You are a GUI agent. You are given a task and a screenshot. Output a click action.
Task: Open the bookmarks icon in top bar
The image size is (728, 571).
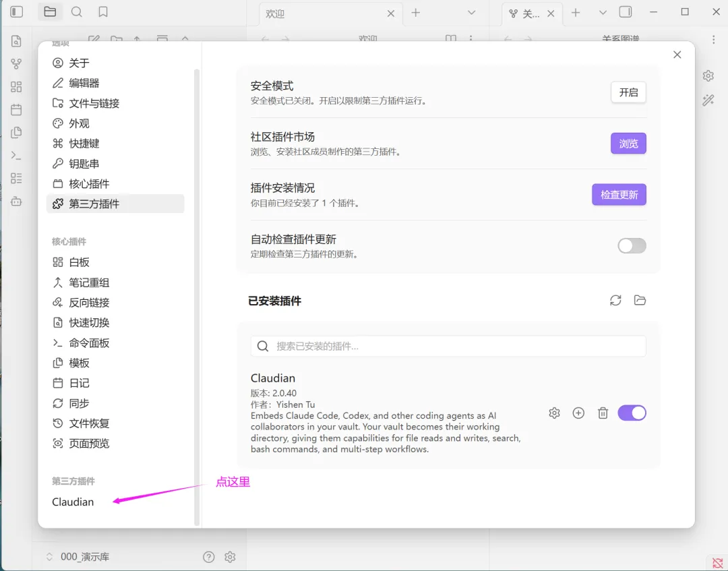click(103, 11)
